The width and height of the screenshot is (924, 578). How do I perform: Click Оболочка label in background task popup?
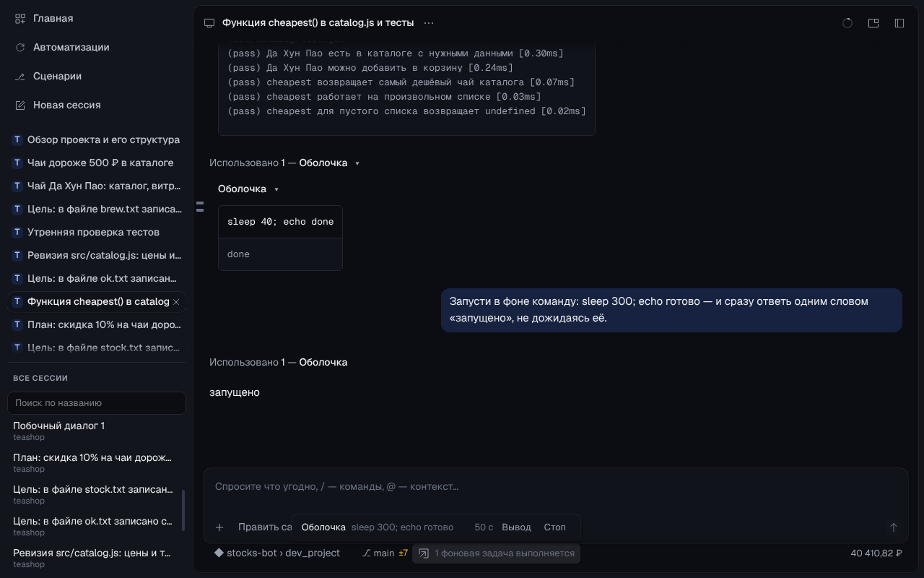pyautogui.click(x=323, y=527)
